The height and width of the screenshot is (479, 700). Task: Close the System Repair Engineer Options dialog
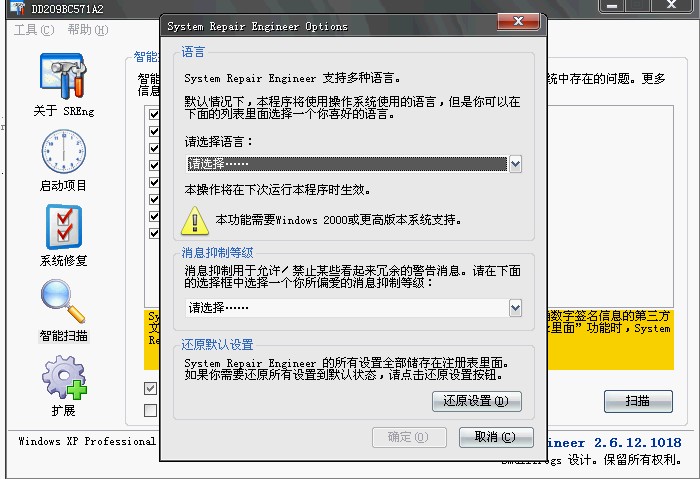tap(518, 21)
